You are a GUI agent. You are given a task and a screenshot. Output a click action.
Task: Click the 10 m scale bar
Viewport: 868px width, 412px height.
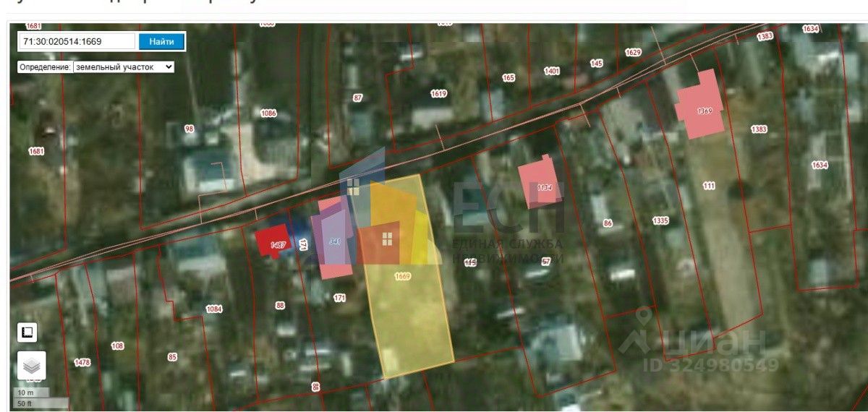(32, 392)
